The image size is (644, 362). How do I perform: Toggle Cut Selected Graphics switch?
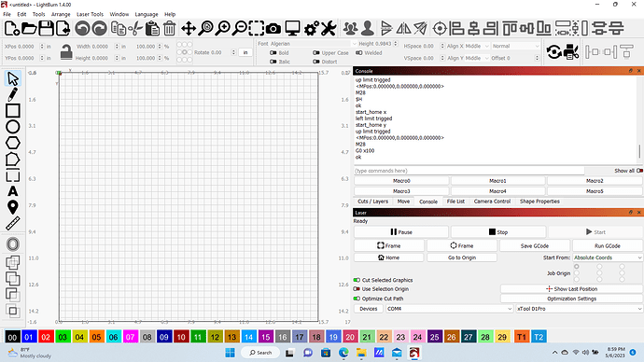[x=357, y=280]
